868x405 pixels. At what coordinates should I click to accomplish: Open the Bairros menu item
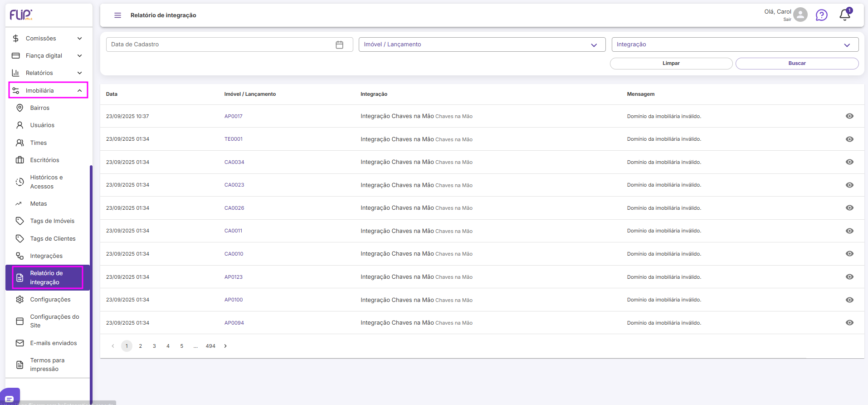click(x=48, y=108)
